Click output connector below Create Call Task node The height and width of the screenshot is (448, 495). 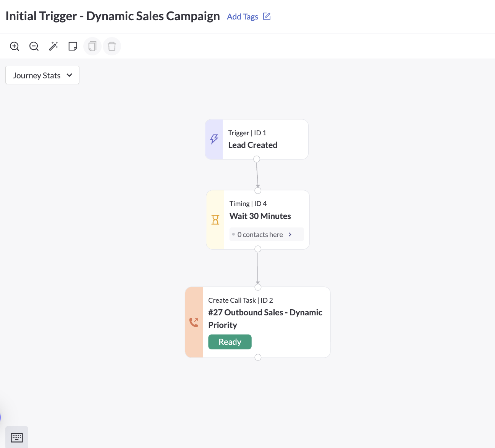click(x=258, y=357)
